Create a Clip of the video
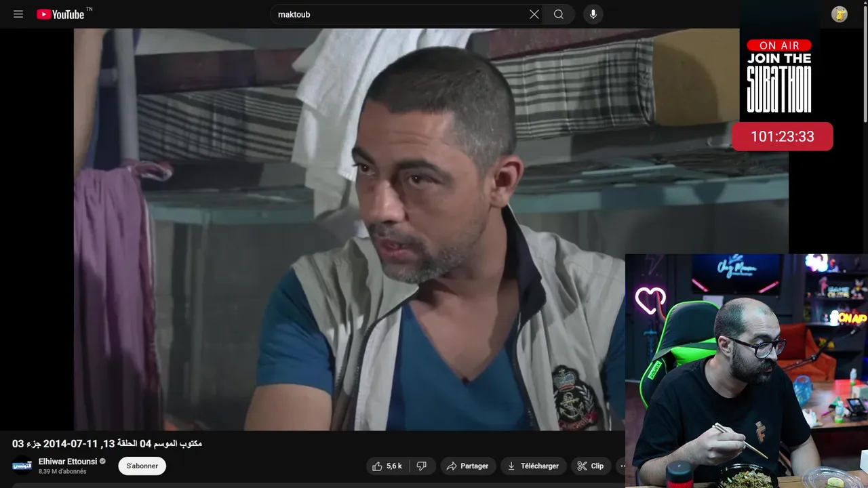 591,466
